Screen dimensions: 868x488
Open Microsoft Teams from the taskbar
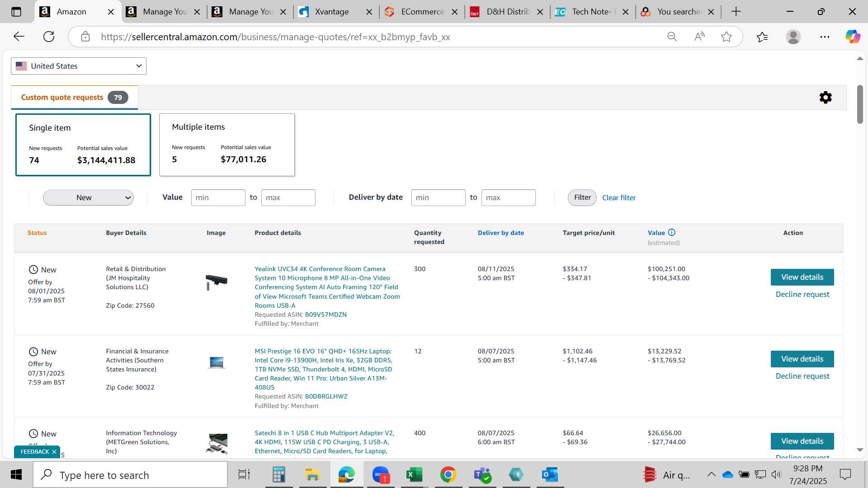(x=482, y=474)
